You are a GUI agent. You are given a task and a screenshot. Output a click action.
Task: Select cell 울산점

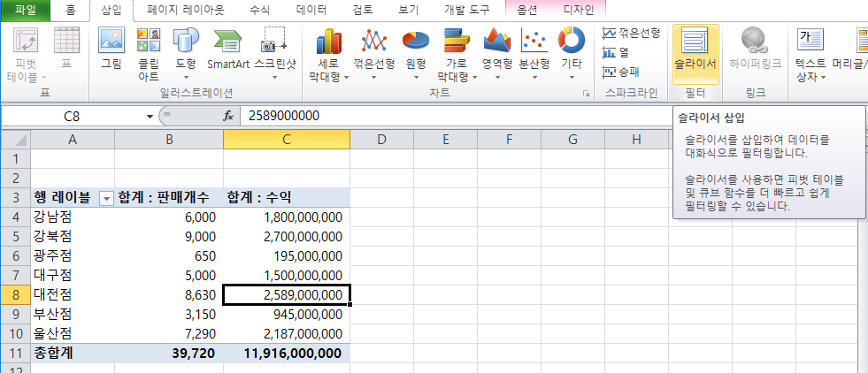[72, 334]
